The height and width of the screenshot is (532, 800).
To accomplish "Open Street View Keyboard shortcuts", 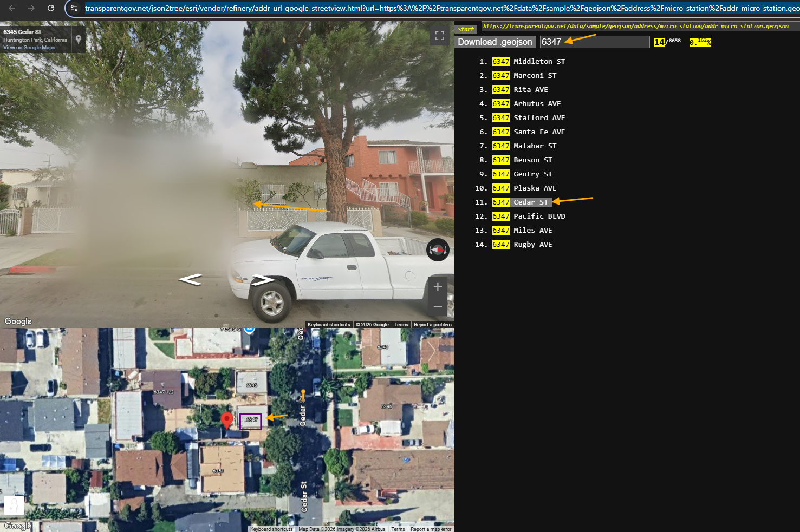I will tap(329, 325).
